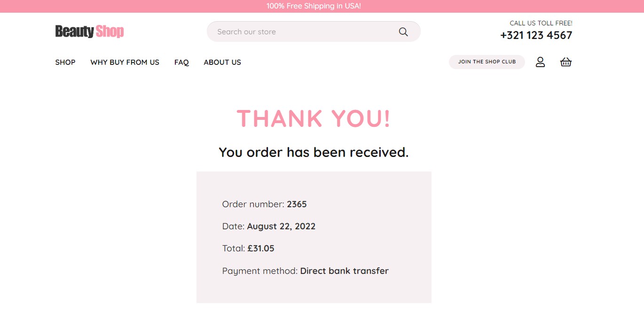Click the +321 123 4567 phone number

[536, 35]
